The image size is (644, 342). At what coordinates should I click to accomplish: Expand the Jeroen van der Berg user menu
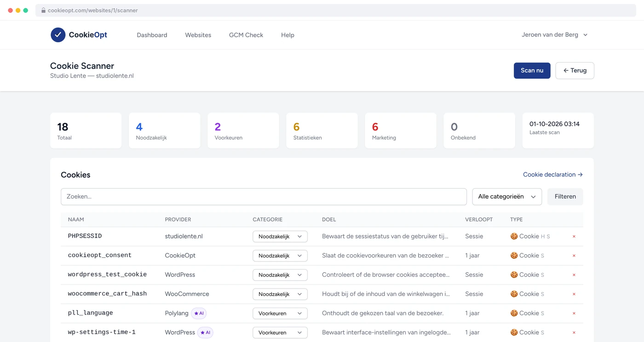tap(554, 35)
